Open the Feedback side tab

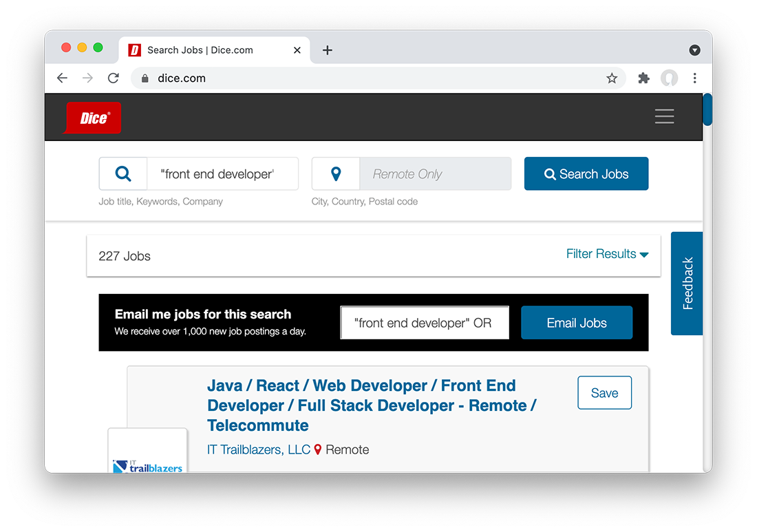(686, 283)
